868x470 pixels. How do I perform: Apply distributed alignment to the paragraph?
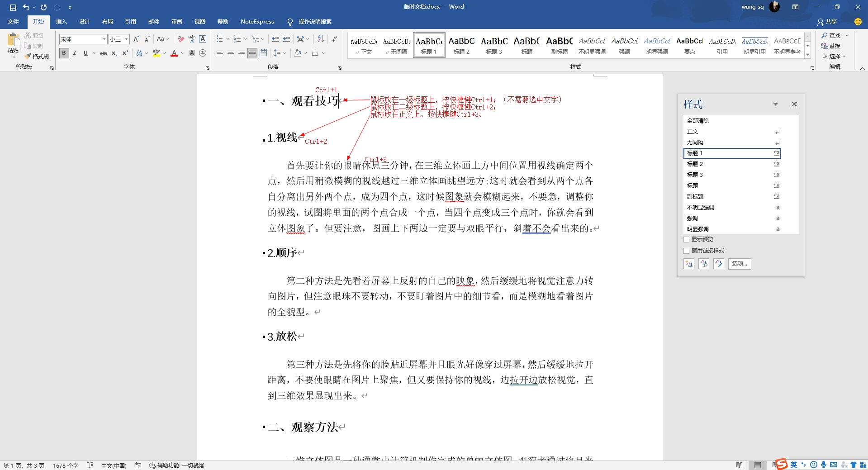click(263, 53)
